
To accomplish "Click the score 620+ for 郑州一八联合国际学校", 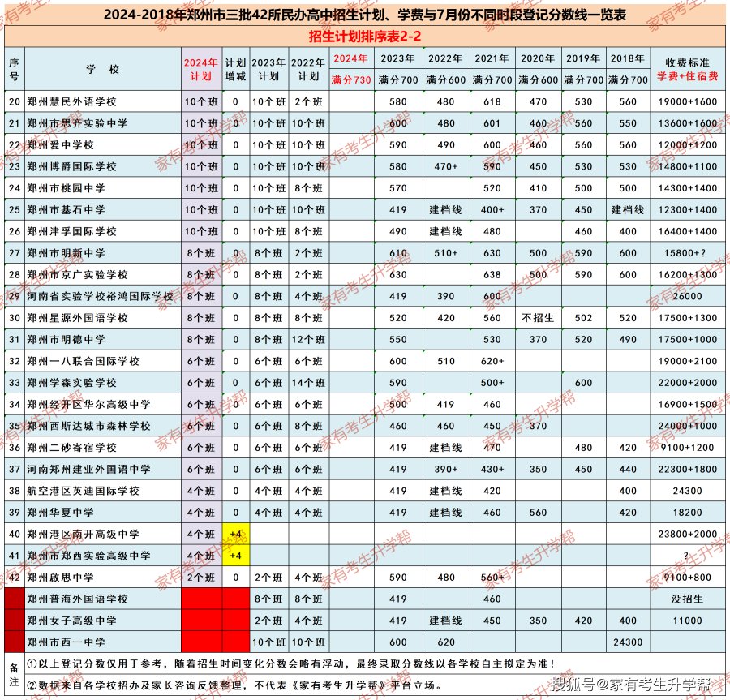I will 492,361.
